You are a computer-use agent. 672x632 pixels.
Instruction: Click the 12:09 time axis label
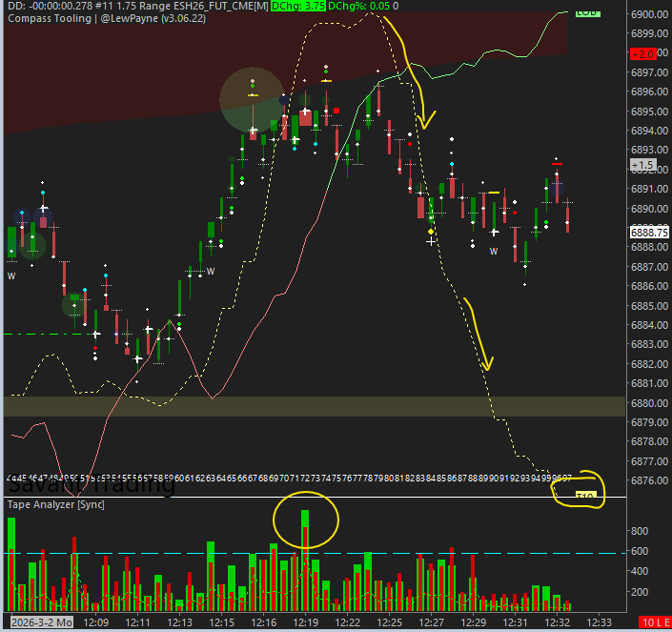(x=95, y=622)
